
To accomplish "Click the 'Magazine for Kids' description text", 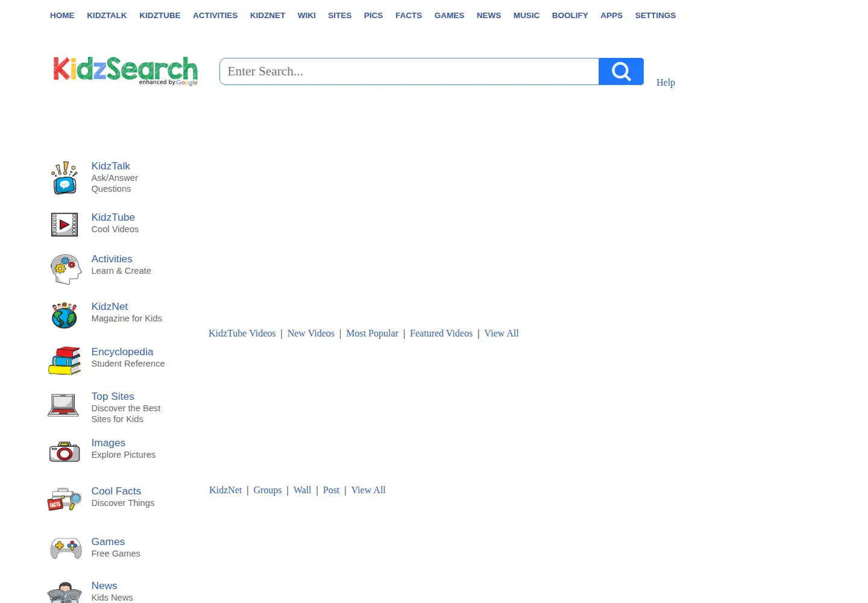I will 127,318.
